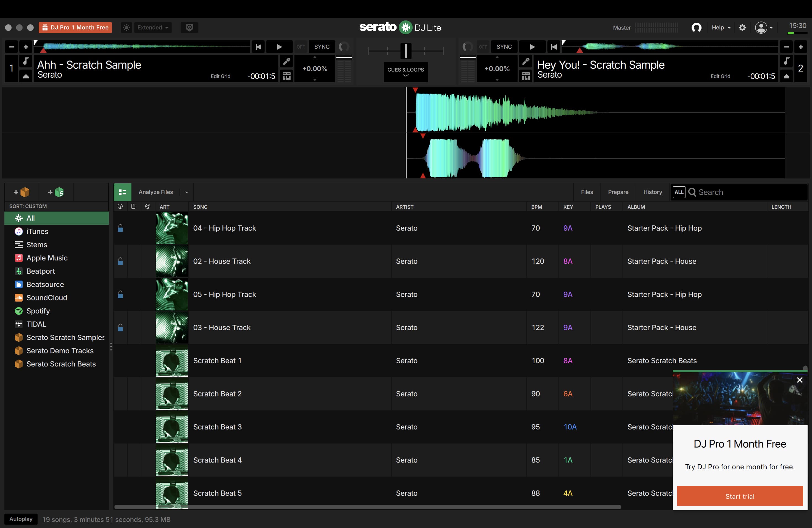Image resolution: width=812 pixels, height=528 pixels.
Task: Open the SoundCloud library source
Action: [x=46, y=297]
